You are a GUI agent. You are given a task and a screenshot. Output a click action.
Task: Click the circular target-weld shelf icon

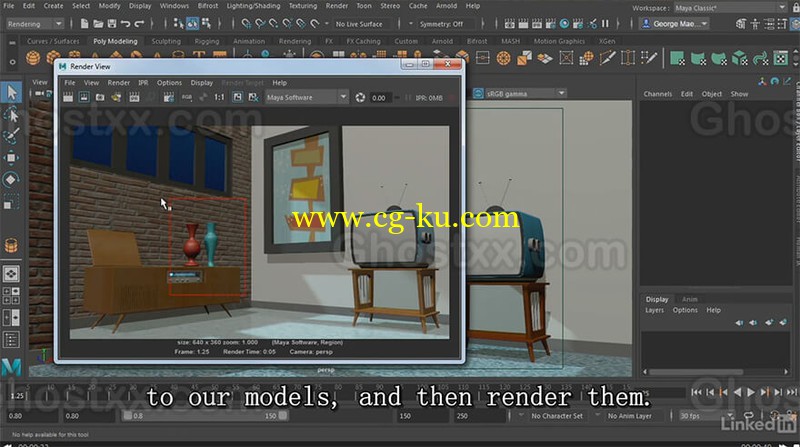504,58
